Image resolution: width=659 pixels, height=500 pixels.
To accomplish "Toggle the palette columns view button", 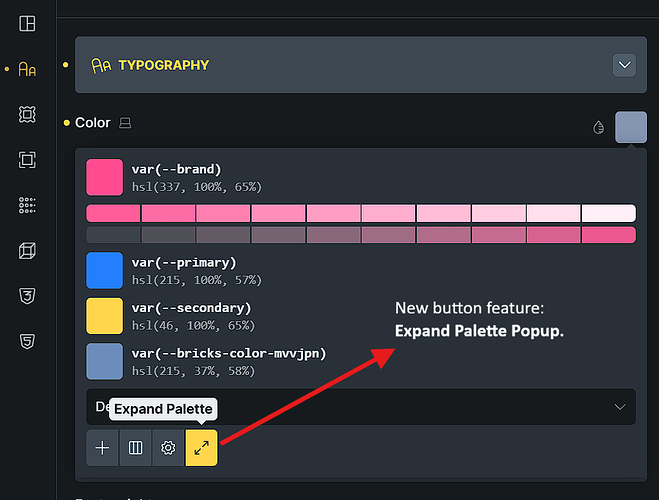I will pyautogui.click(x=135, y=448).
